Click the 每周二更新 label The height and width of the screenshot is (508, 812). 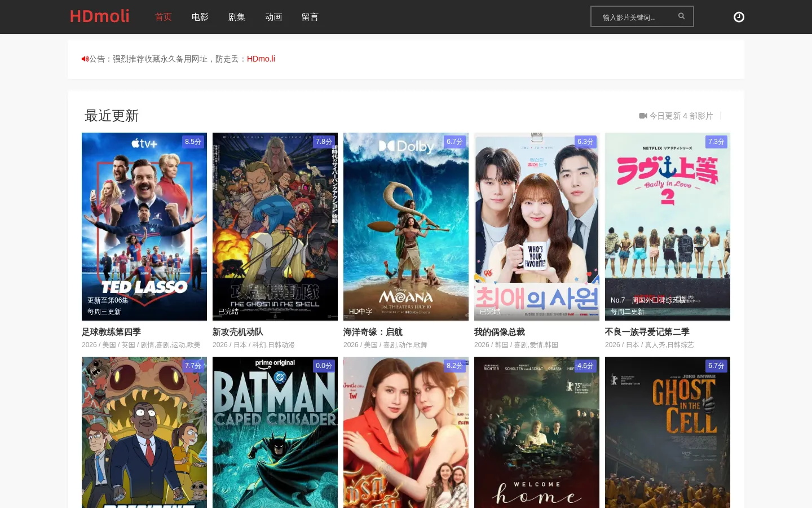pyautogui.click(x=628, y=312)
